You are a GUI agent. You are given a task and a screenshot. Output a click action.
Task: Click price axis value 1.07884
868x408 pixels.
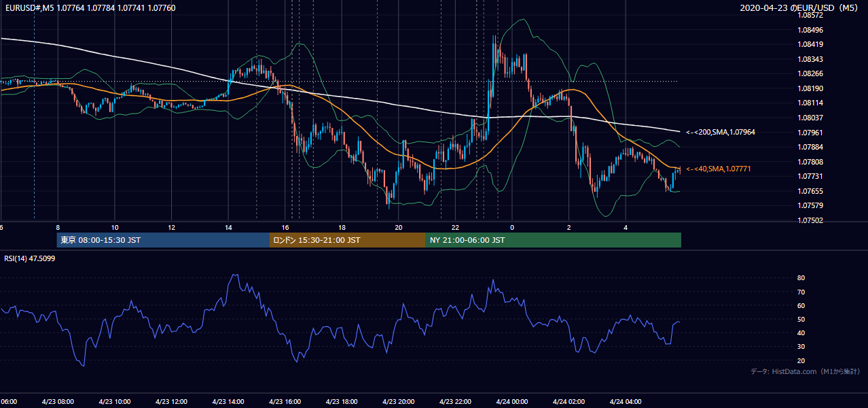pyautogui.click(x=810, y=147)
